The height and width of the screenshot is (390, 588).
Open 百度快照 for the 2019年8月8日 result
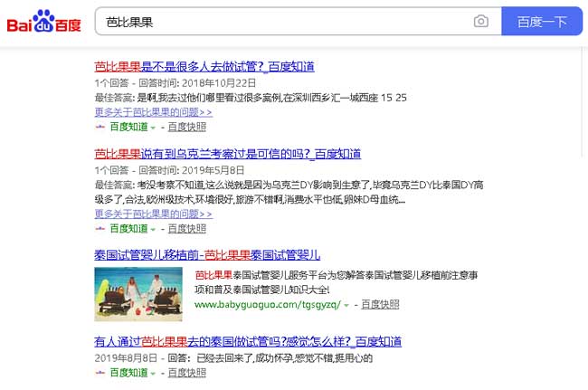pos(186,373)
